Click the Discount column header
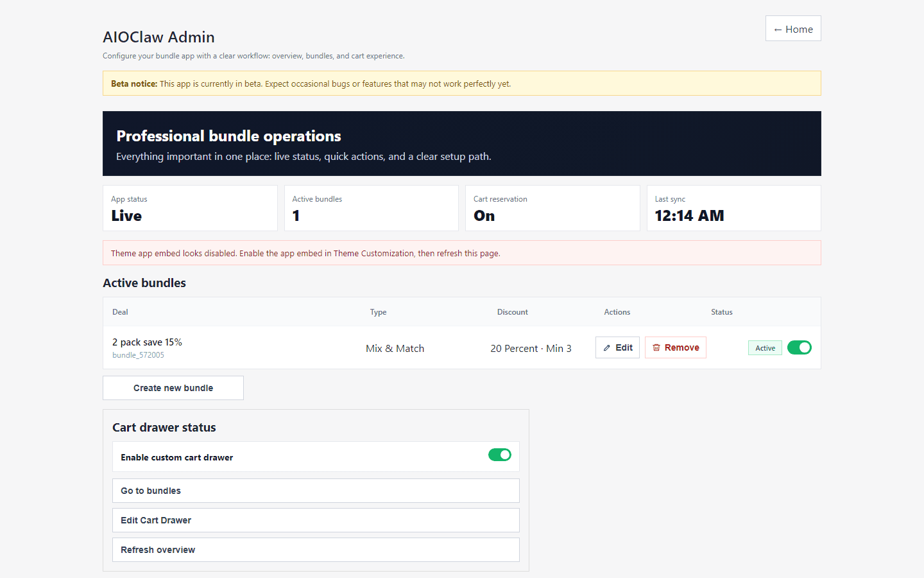The height and width of the screenshot is (578, 924). click(513, 312)
